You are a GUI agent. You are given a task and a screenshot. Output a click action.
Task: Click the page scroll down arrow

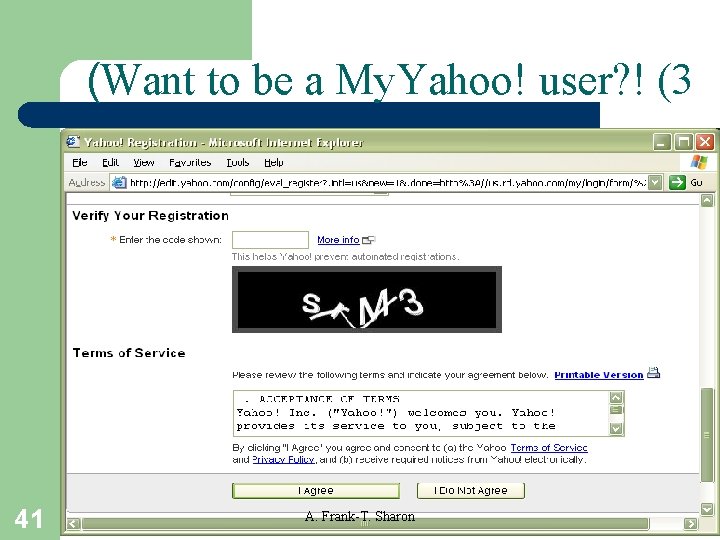coord(707,509)
